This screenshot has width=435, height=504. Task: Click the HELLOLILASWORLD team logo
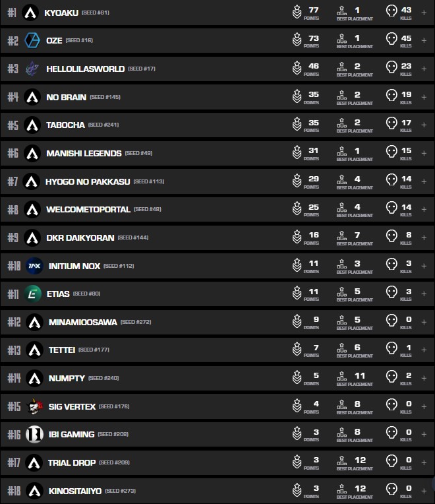32,69
